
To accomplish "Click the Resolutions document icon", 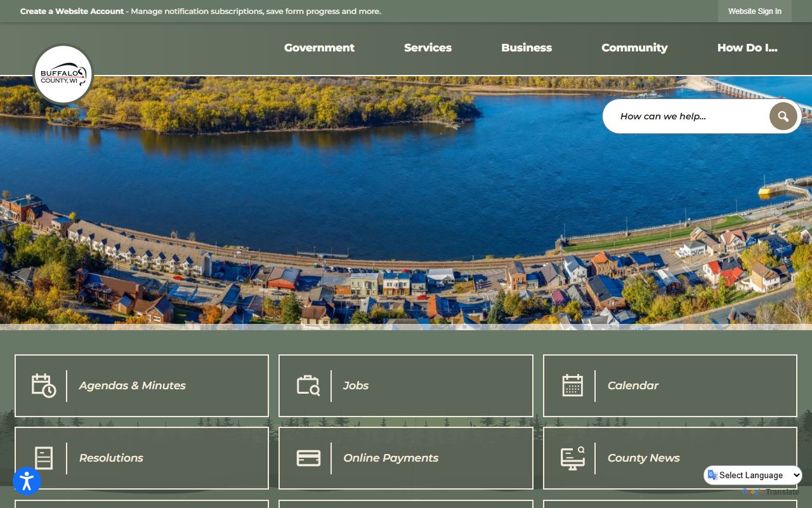I will (x=44, y=458).
